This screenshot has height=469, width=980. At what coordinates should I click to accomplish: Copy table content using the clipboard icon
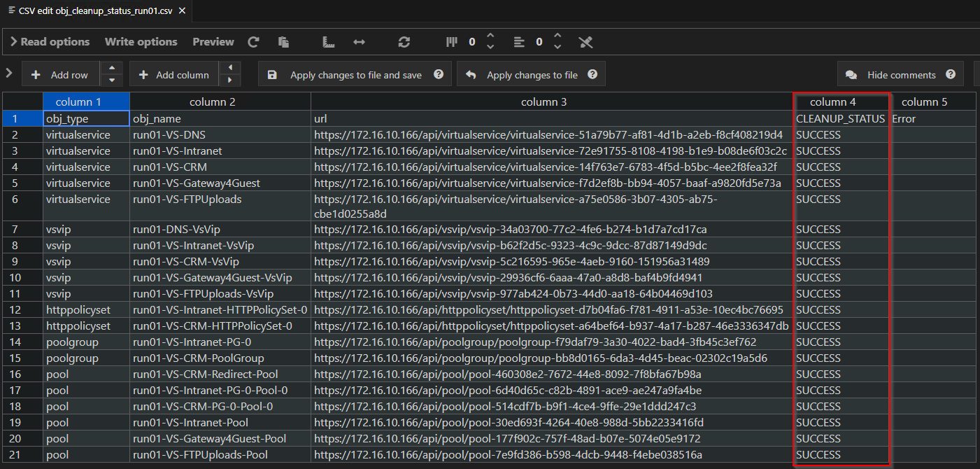(x=283, y=42)
